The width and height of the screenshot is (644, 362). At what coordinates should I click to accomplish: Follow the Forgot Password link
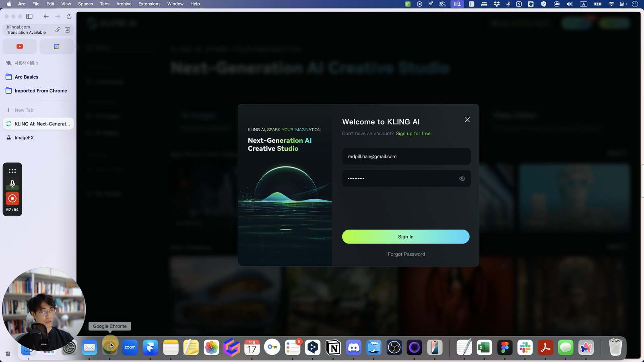pyautogui.click(x=406, y=254)
